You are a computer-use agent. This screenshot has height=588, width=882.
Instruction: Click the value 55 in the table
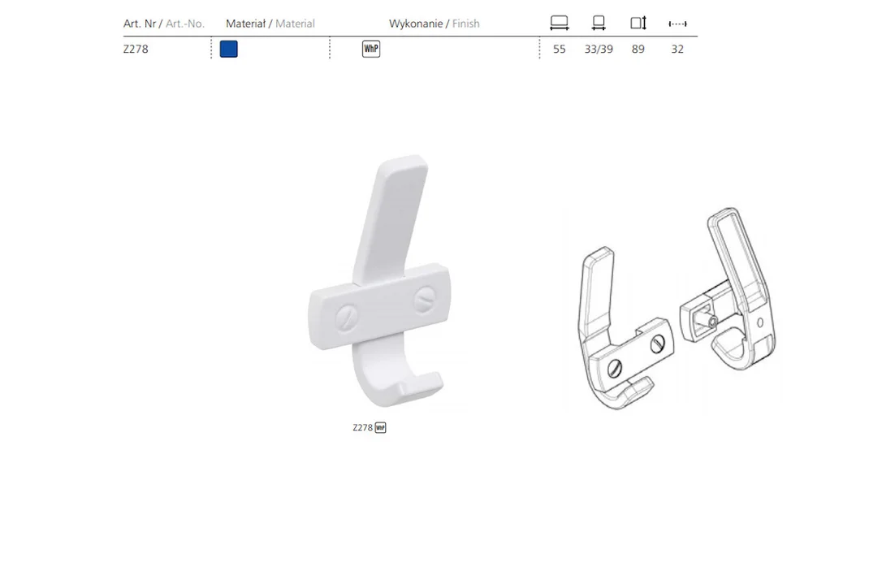[559, 49]
